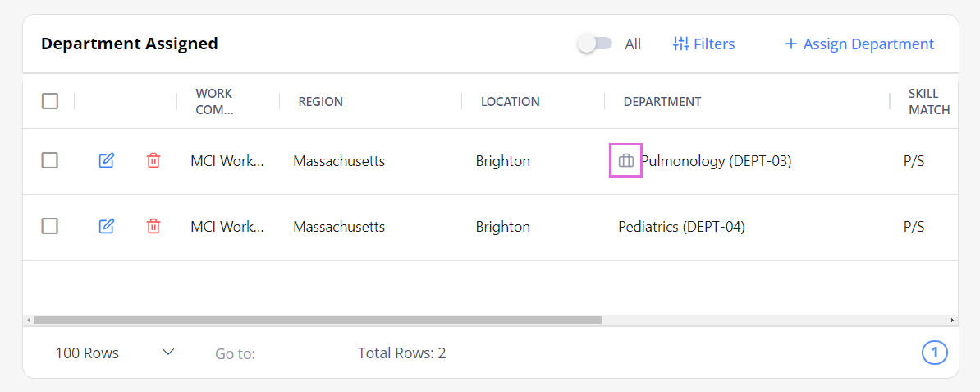Toggle the All switch
This screenshot has width=980, height=392.
(594, 44)
